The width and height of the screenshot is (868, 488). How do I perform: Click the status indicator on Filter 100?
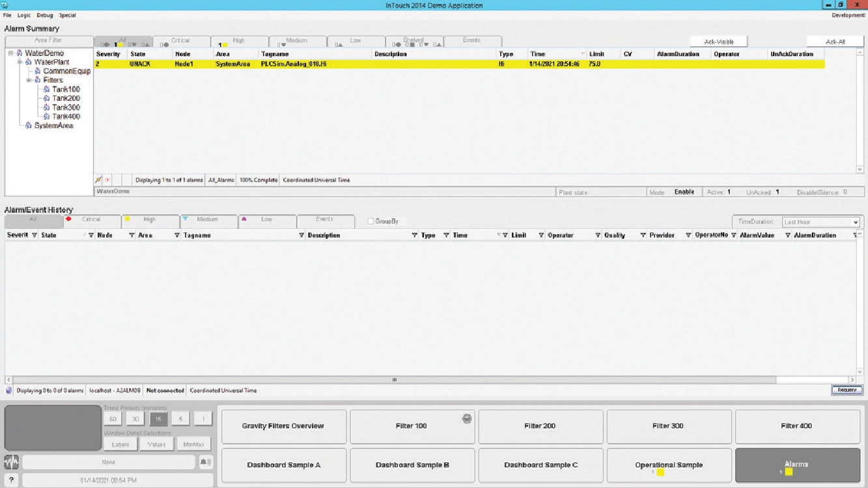(467, 418)
